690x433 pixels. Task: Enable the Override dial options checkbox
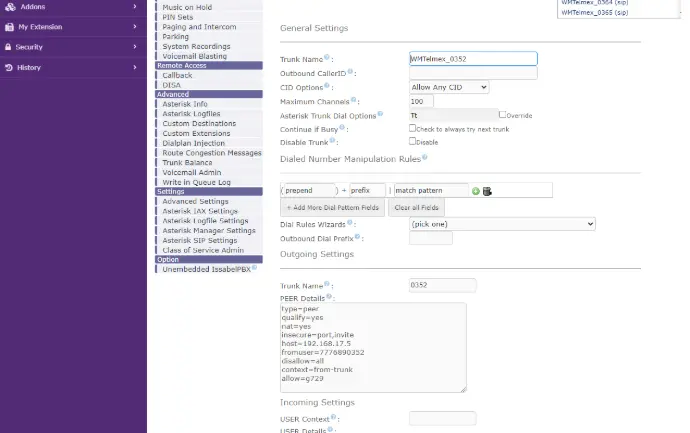click(x=502, y=115)
